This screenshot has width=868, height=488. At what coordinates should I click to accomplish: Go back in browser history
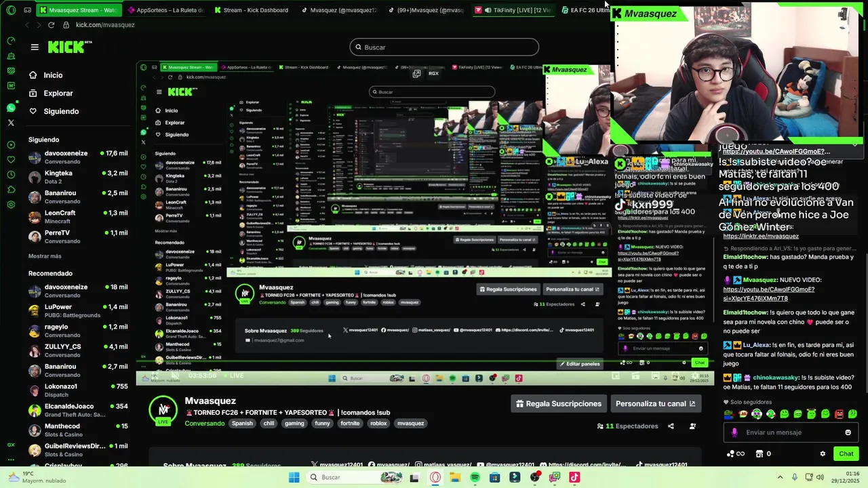(27, 25)
